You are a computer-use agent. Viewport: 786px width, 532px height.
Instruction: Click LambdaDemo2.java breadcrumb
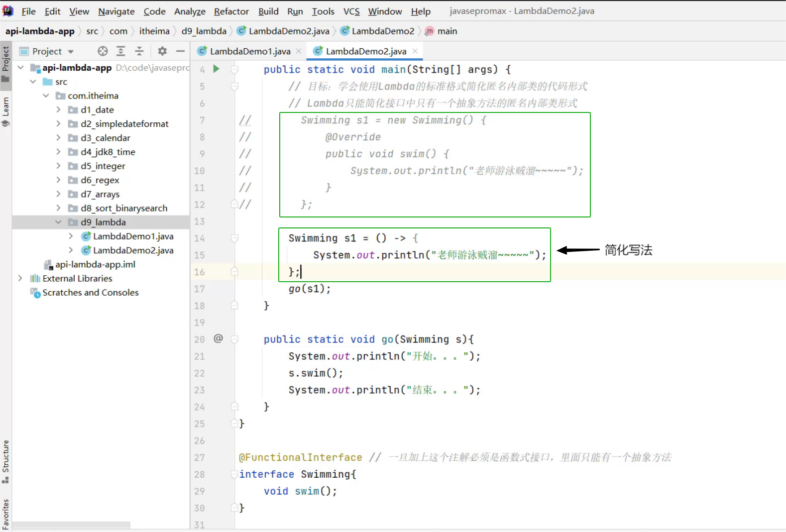tap(284, 31)
